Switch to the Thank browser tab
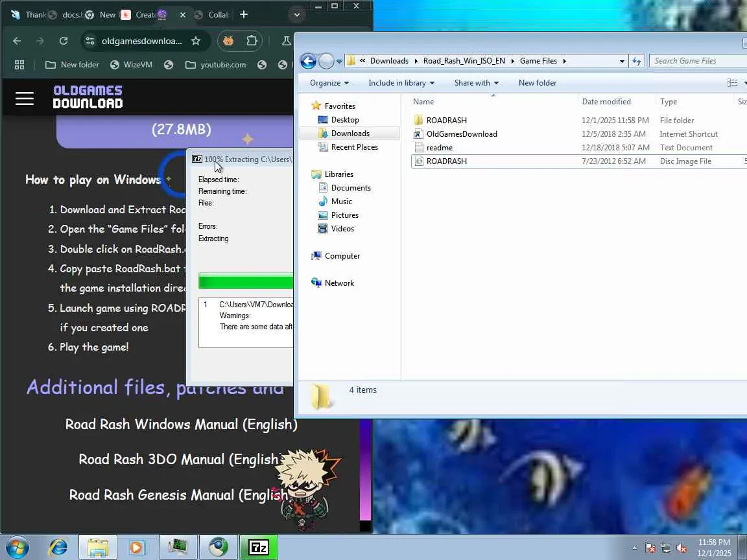The image size is (747, 560). (29, 15)
